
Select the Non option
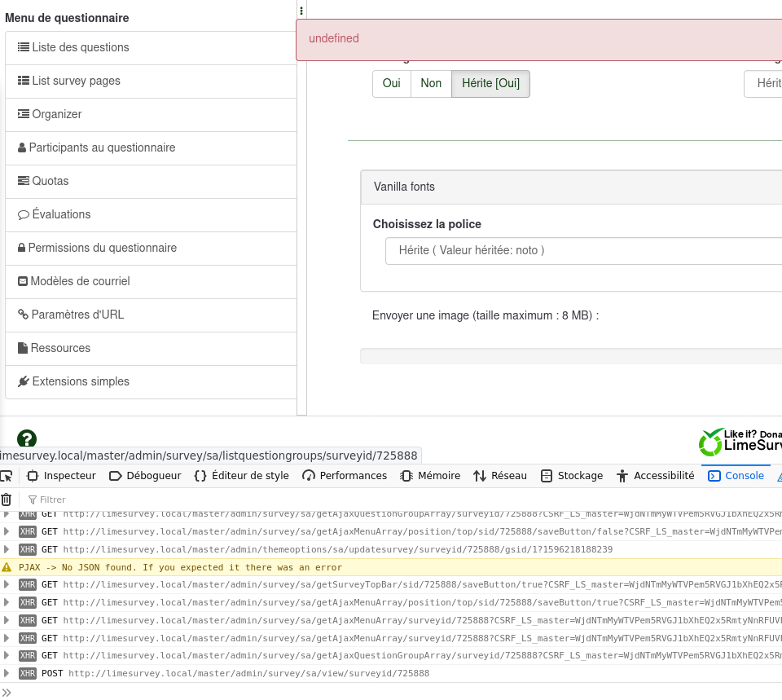pos(431,84)
